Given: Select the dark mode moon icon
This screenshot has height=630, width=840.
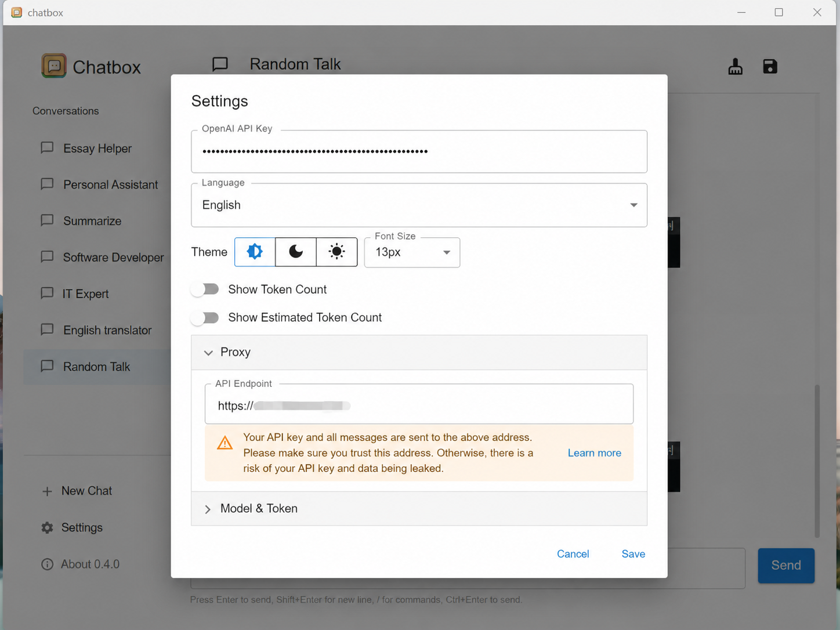Looking at the screenshot, I should click(x=296, y=252).
